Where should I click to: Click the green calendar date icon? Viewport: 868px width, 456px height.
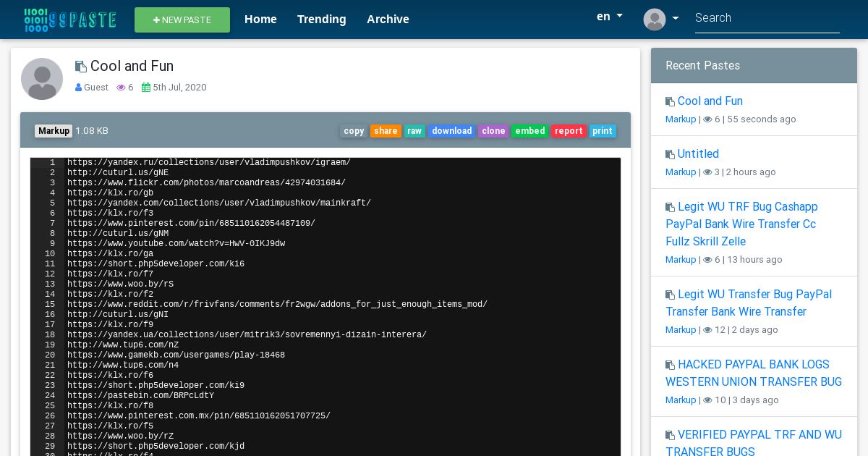[146, 88]
